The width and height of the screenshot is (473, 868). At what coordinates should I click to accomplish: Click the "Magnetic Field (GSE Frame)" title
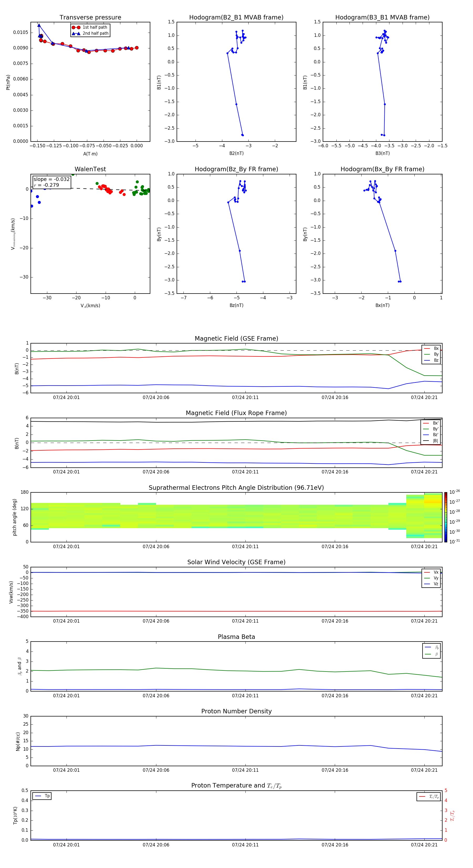(x=236, y=339)
